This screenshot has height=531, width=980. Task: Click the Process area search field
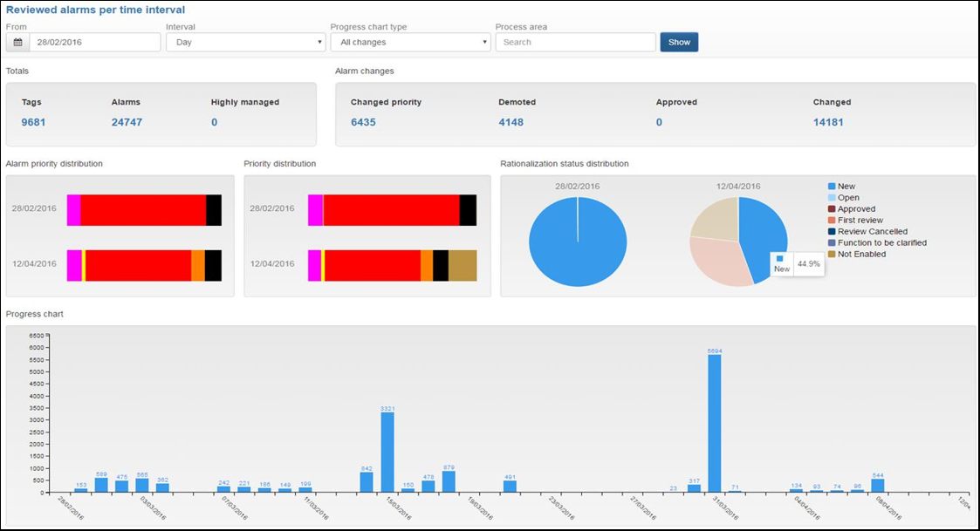pyautogui.click(x=575, y=43)
